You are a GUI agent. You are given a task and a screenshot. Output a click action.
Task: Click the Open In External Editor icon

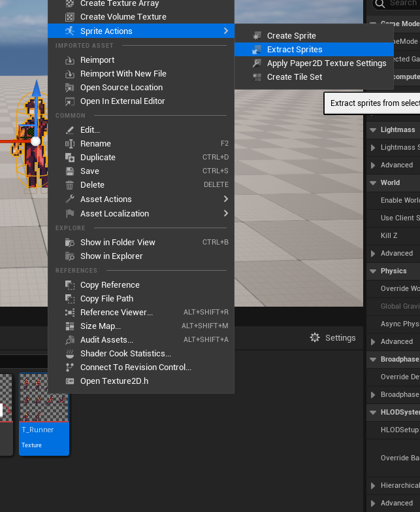70,101
